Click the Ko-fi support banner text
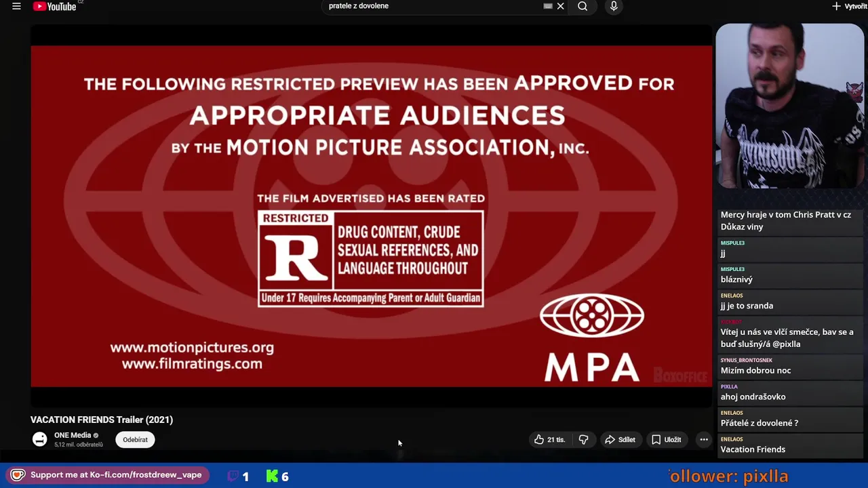Screen dimensions: 868x488 point(116,475)
